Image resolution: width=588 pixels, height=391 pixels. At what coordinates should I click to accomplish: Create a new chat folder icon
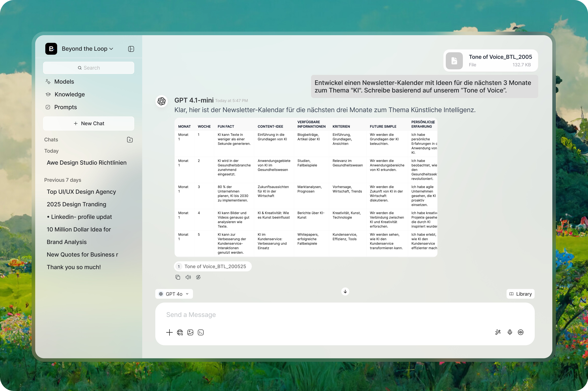click(130, 140)
